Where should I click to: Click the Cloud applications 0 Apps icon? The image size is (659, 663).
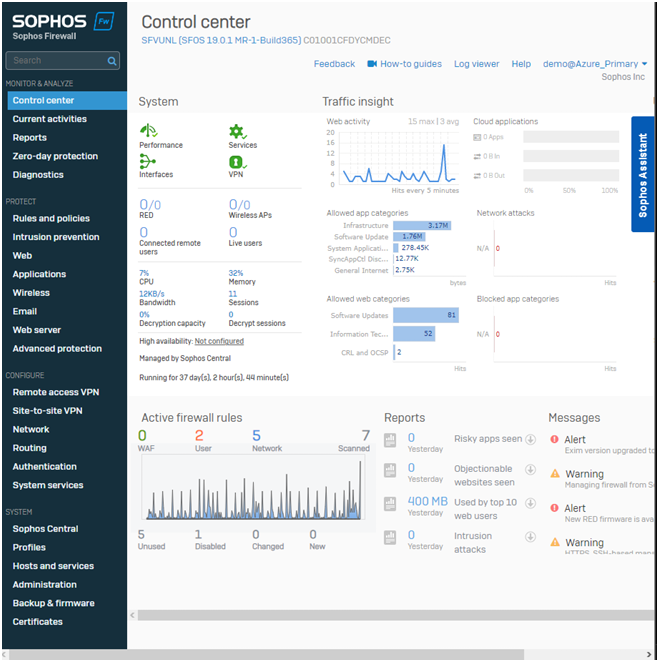[477, 137]
